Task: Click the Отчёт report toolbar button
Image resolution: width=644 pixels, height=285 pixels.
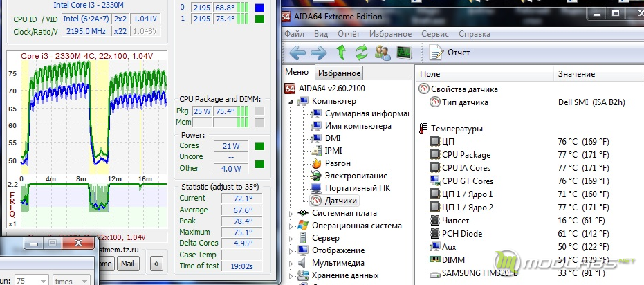Action: tap(450, 53)
